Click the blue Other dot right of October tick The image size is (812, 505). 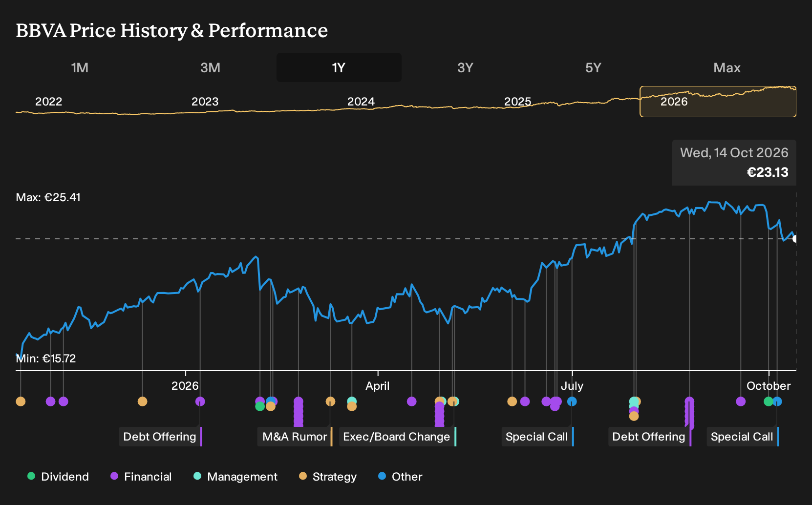pyautogui.click(x=777, y=401)
